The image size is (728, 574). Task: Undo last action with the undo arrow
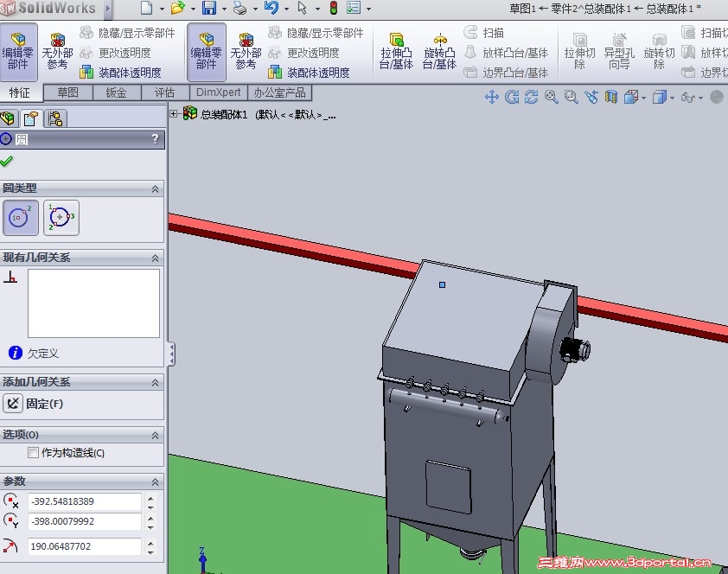pyautogui.click(x=271, y=8)
